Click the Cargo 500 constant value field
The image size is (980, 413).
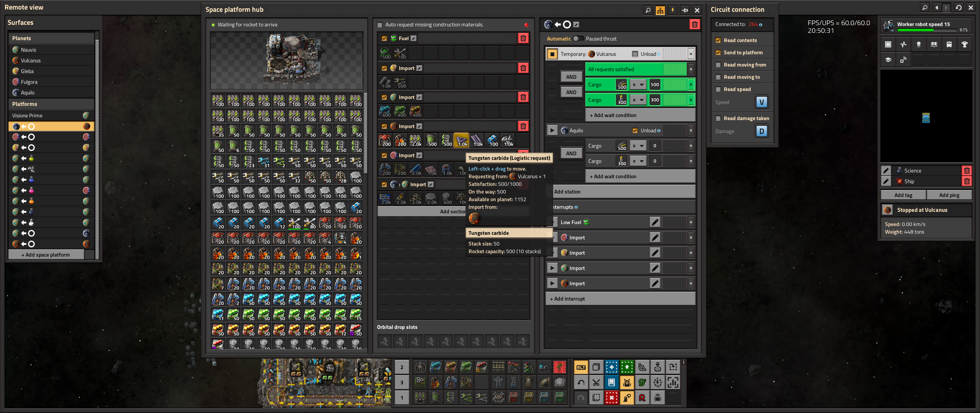coord(655,85)
